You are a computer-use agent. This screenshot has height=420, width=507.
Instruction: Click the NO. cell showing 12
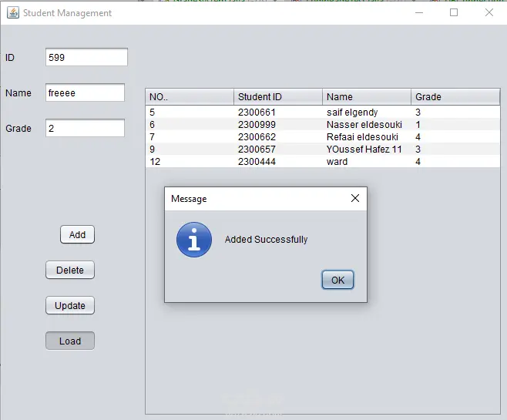point(190,161)
